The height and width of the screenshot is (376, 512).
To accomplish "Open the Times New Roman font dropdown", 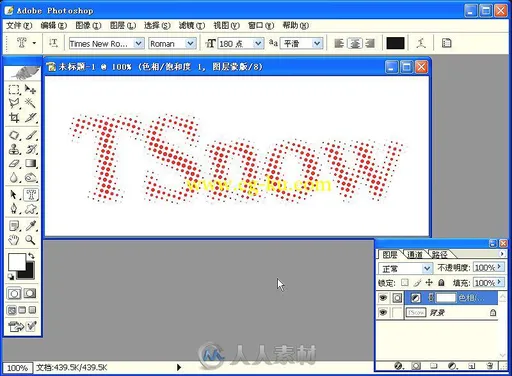I will [138, 43].
